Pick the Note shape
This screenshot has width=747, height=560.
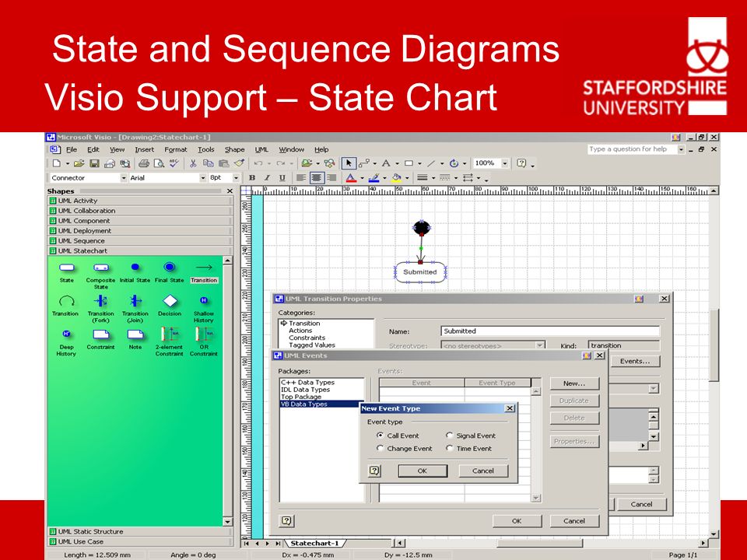pos(135,340)
